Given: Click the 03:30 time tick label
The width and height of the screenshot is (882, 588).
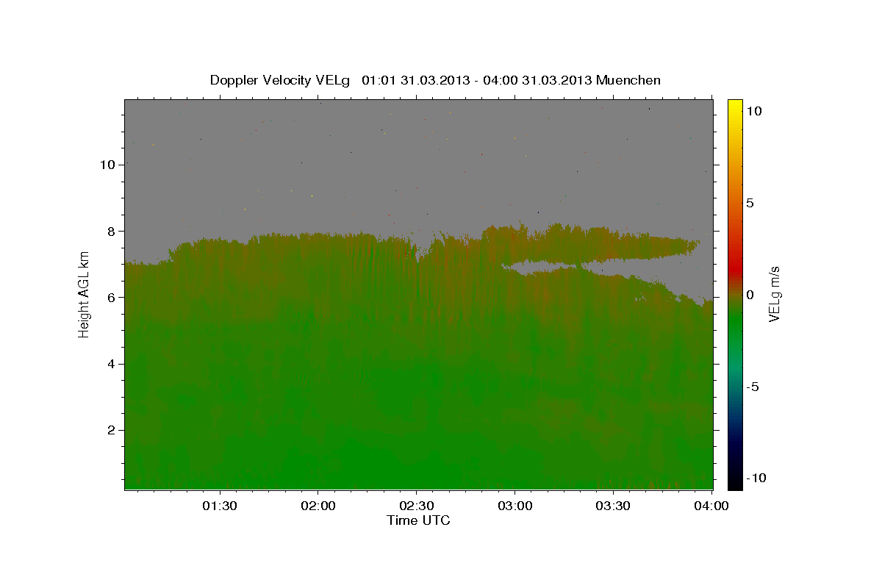Looking at the screenshot, I should pos(612,506).
